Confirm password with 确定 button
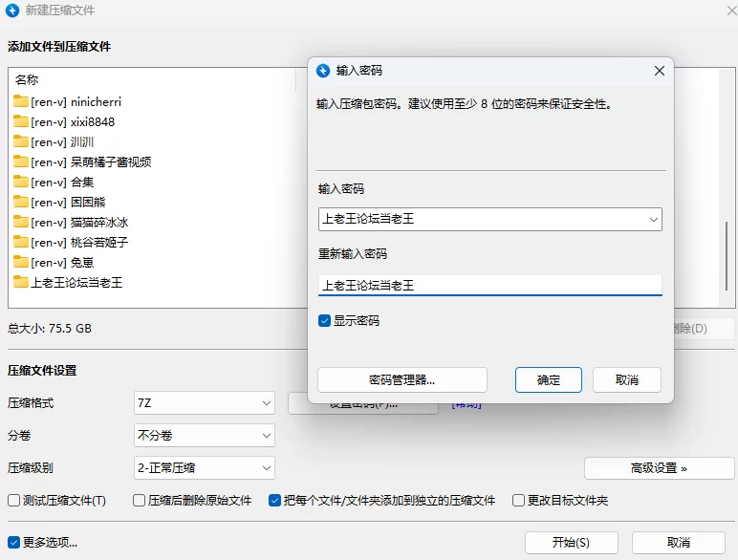 pyautogui.click(x=549, y=379)
